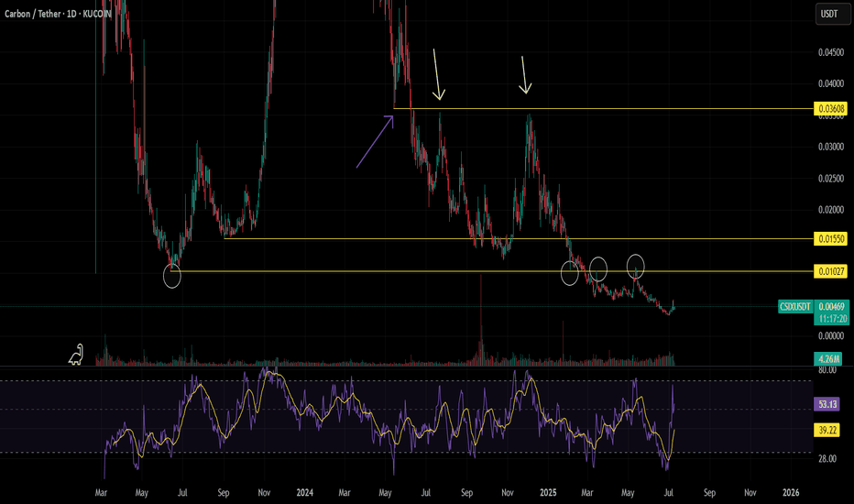The image size is (854, 504).
Task: Click the 0.00469 current price label
Action: 831,307
